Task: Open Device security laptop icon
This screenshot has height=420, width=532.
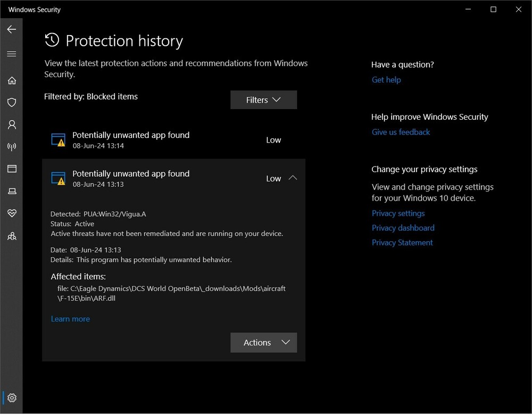Action: (x=12, y=191)
